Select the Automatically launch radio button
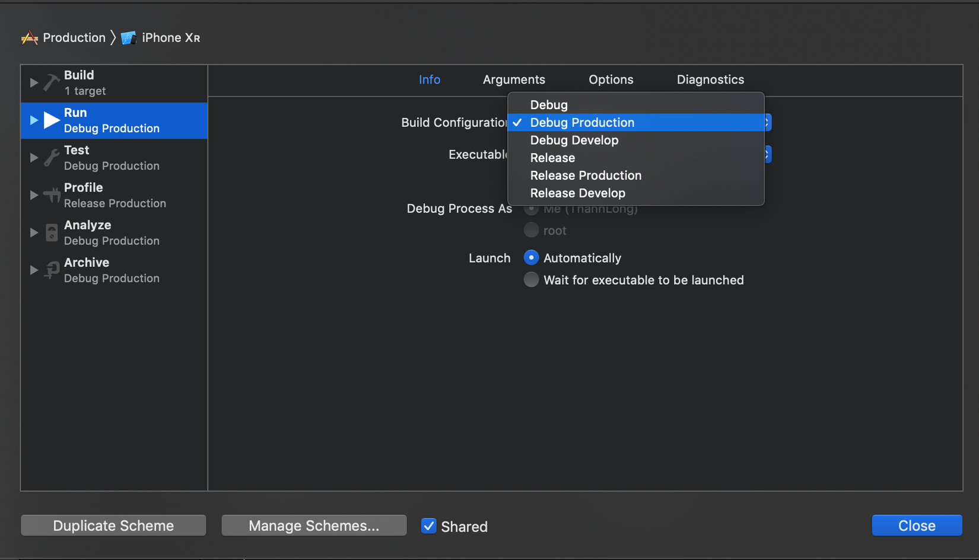 coord(531,258)
